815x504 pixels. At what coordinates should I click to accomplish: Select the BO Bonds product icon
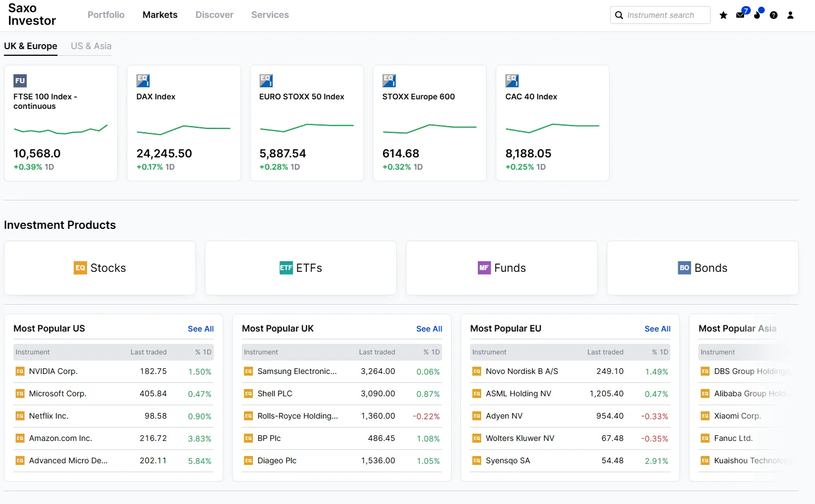point(684,268)
